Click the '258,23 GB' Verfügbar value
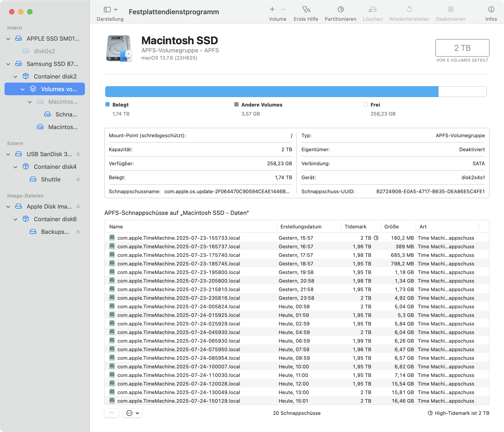504x432 pixels. 280,164
